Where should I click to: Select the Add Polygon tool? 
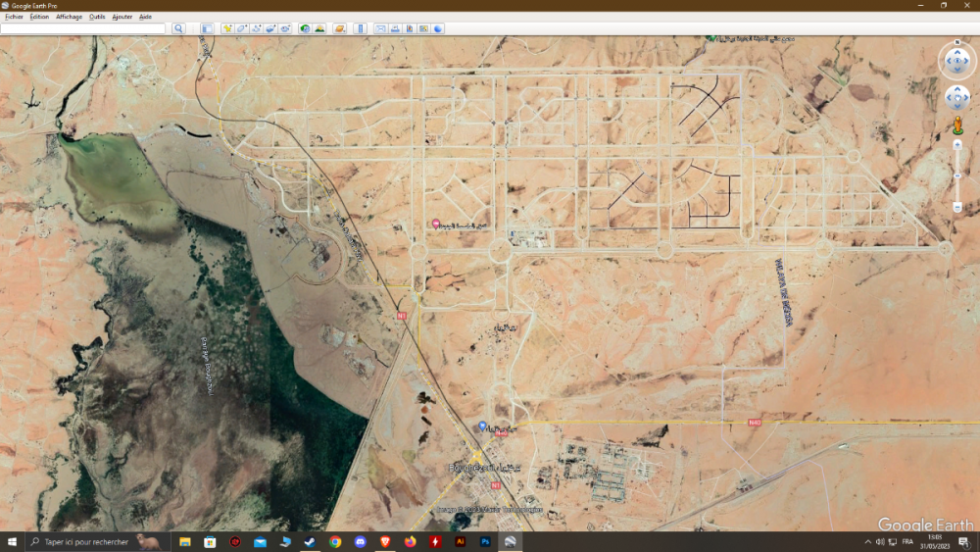point(241,28)
